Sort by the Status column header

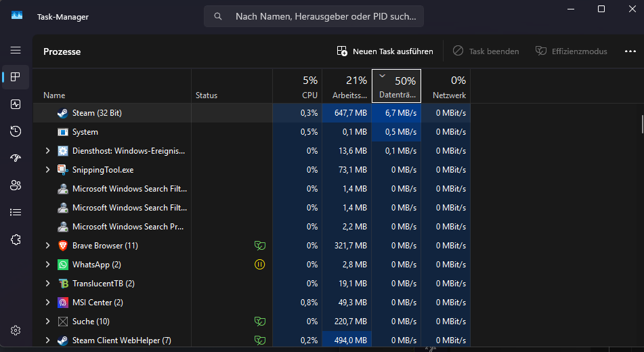[x=232, y=86]
